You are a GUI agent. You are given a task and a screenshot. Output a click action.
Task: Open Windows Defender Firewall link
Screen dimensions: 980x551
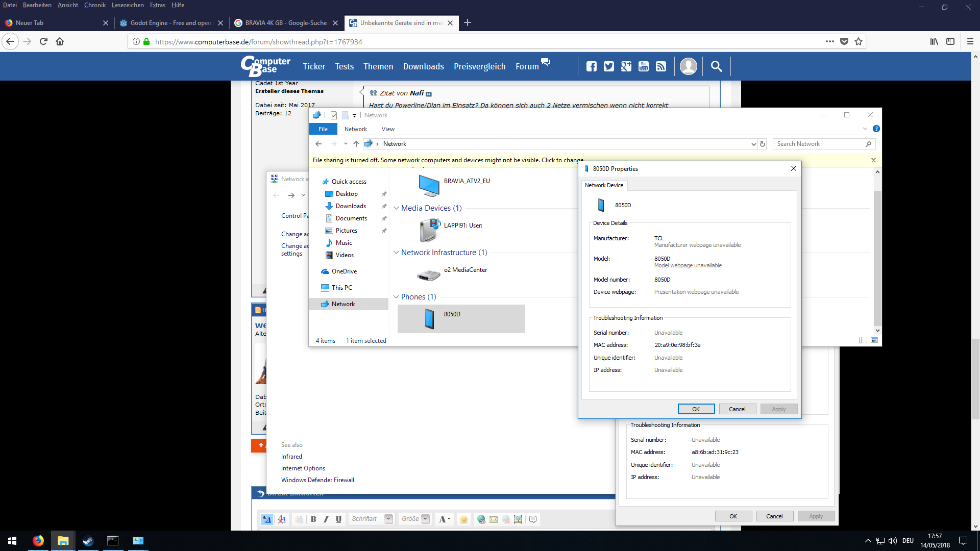(317, 480)
